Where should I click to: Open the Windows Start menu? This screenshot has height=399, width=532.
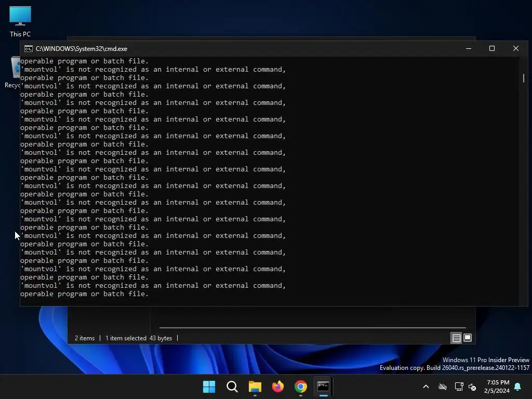(x=209, y=387)
